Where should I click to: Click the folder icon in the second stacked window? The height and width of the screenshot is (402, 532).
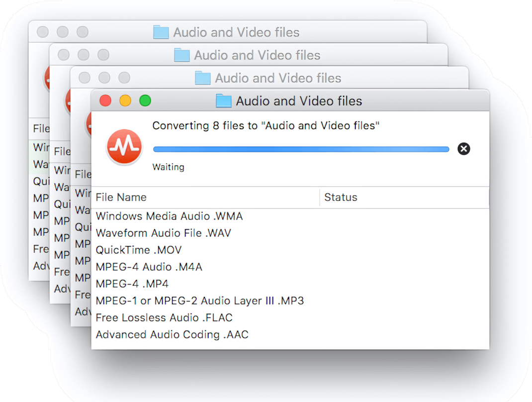(181, 55)
